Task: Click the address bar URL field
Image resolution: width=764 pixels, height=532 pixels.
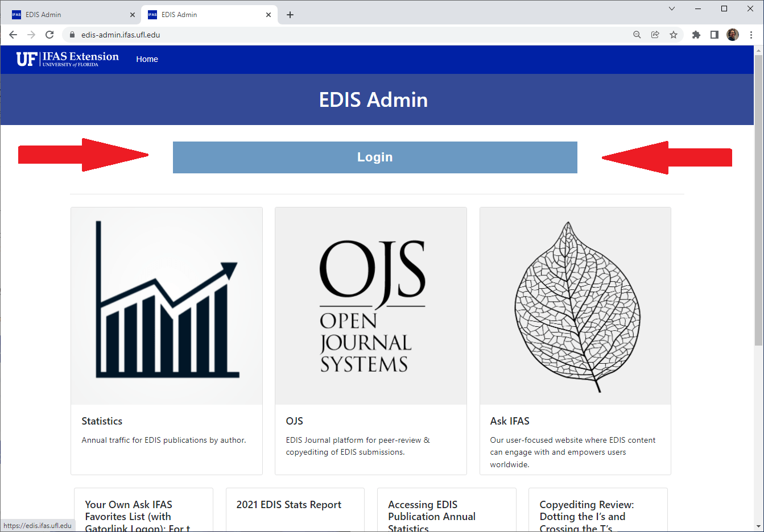Action: coord(341,35)
